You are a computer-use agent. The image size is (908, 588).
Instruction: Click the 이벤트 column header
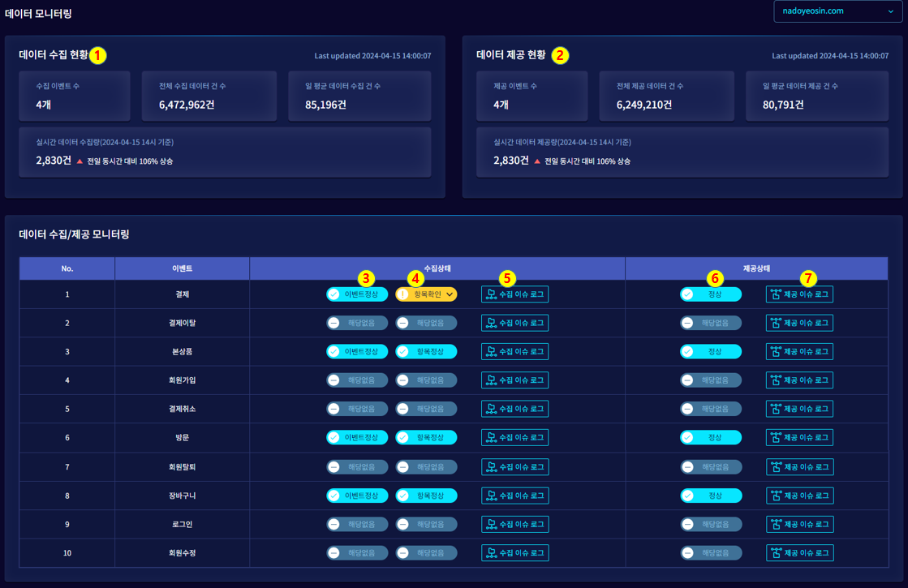pos(182,268)
